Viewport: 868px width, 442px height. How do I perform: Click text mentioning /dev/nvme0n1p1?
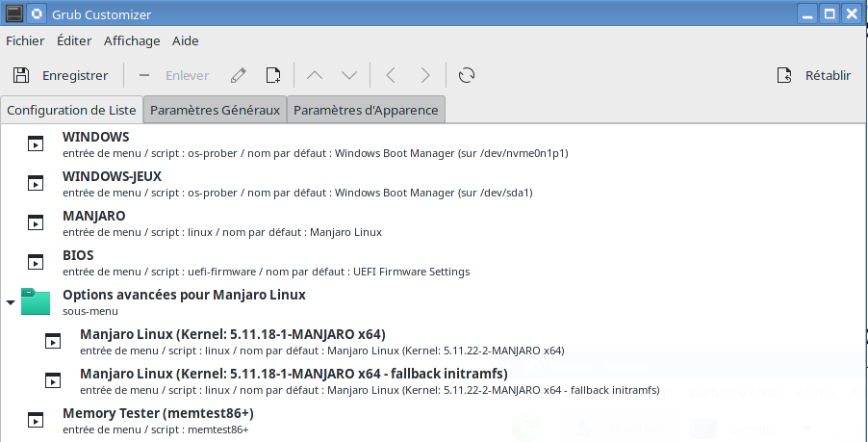click(316, 153)
